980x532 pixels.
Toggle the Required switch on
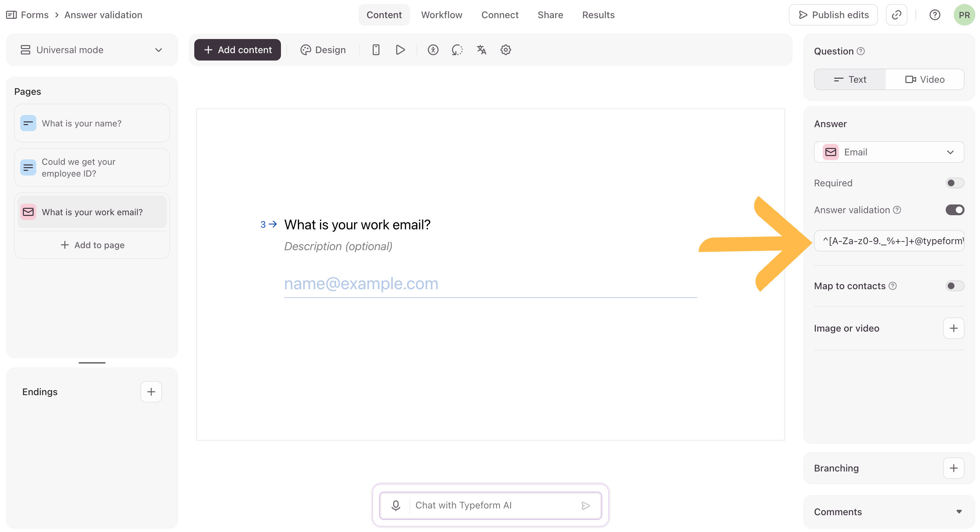(x=954, y=183)
